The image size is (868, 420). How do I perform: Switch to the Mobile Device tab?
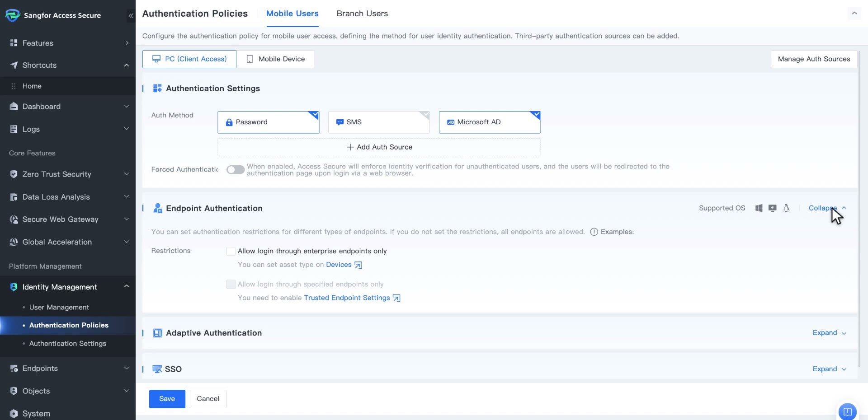275,59
